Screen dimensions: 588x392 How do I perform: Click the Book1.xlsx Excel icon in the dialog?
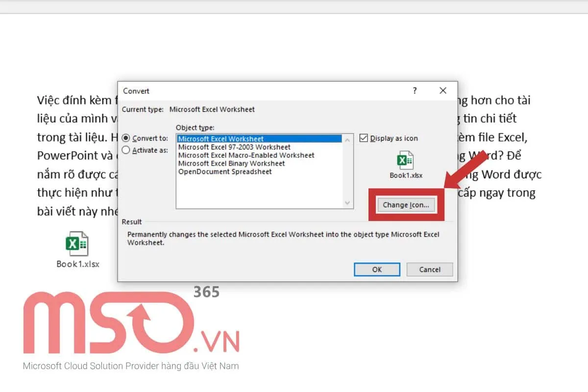coord(405,160)
